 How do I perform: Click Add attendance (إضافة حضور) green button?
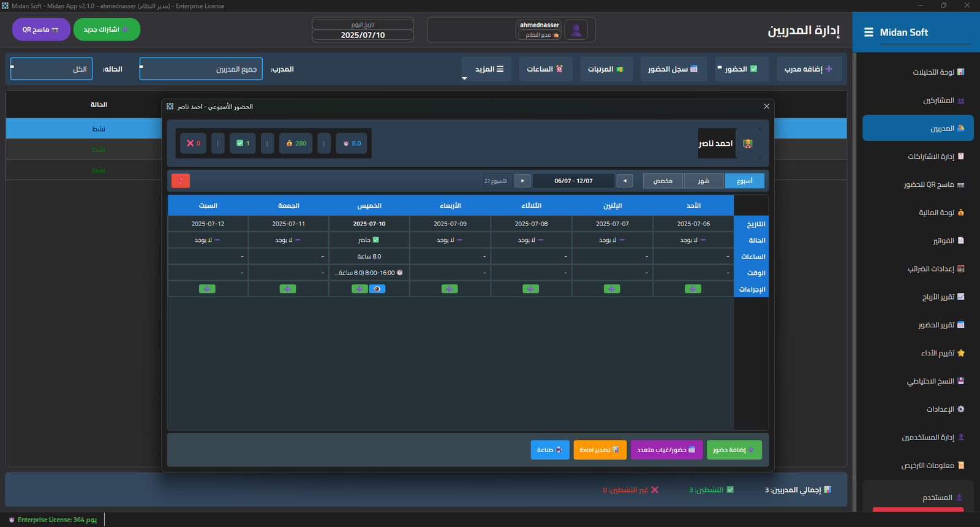tap(734, 450)
